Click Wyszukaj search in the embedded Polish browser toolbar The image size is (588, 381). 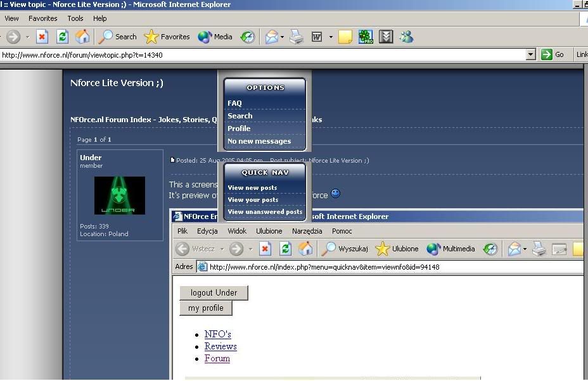point(345,249)
